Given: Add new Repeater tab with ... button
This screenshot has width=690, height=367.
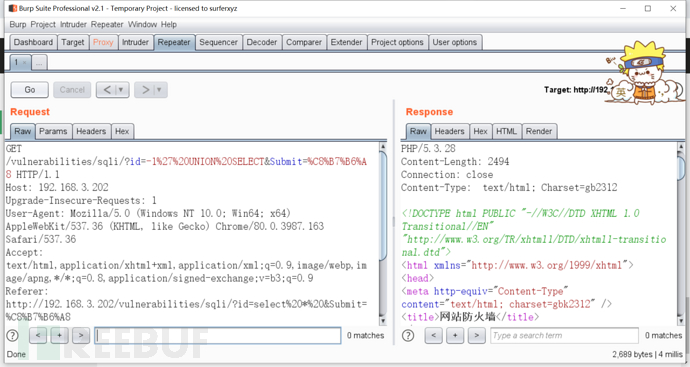Looking at the screenshot, I should pos(39,62).
